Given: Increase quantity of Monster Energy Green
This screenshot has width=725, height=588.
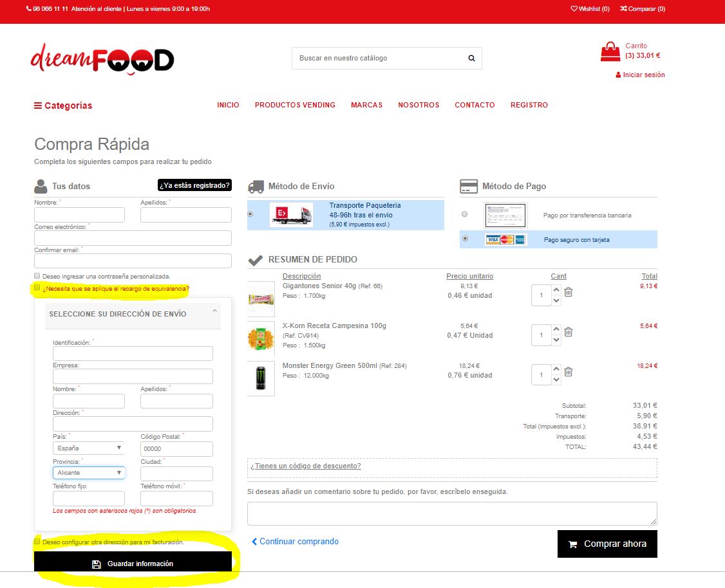Looking at the screenshot, I should [556, 369].
